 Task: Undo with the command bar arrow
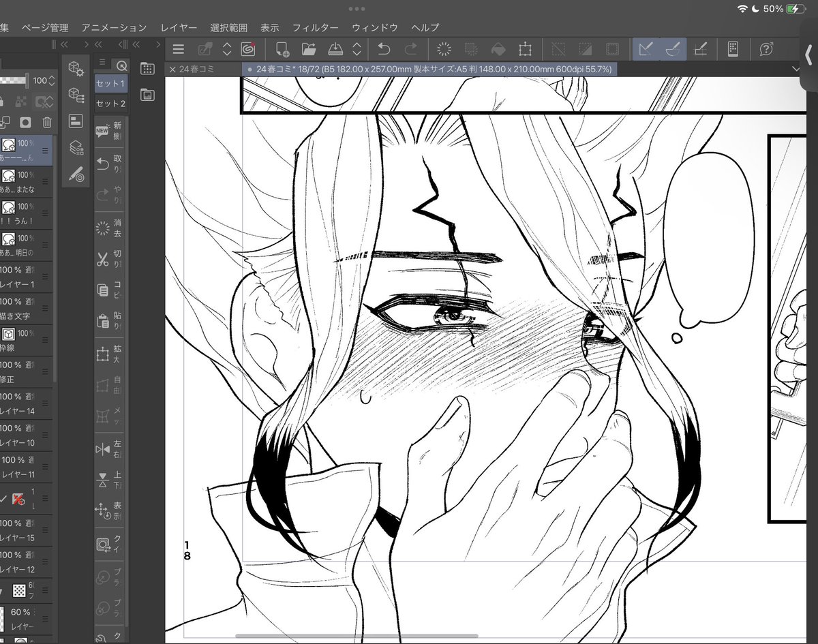384,49
